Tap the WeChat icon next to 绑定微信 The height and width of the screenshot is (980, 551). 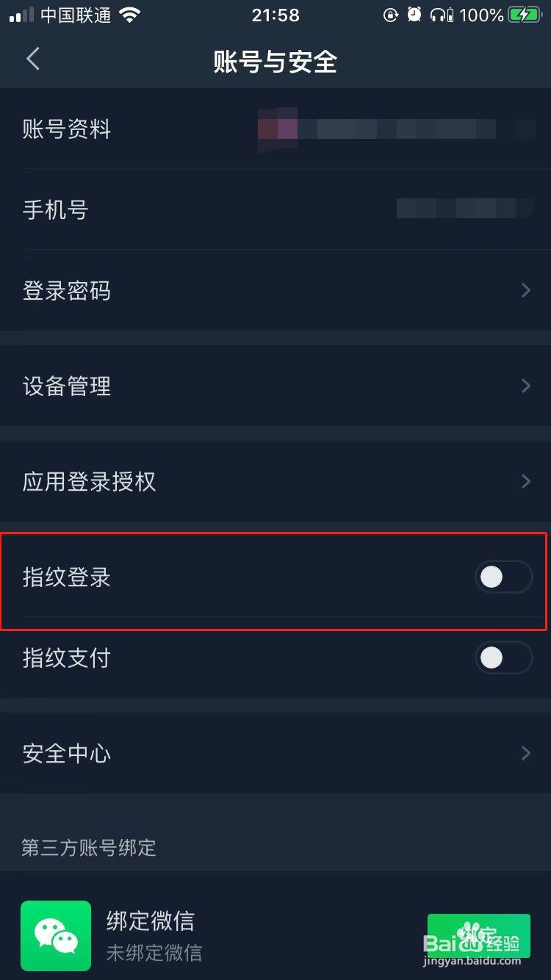(x=56, y=936)
